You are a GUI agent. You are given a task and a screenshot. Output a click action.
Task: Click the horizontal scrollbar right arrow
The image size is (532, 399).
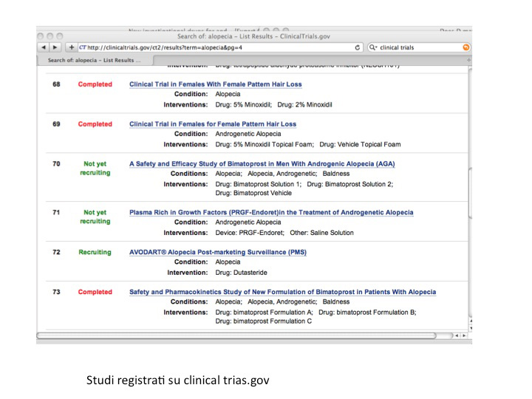[464, 335]
